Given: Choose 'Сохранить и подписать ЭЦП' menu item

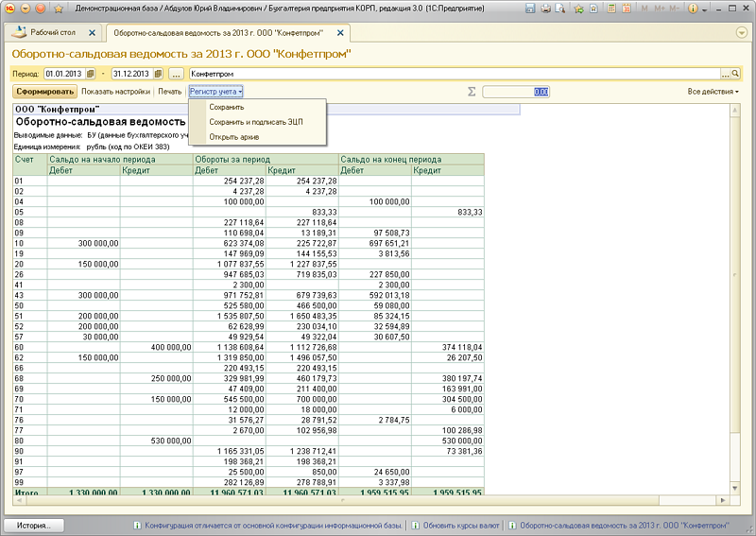Looking at the screenshot, I should click(x=255, y=122).
